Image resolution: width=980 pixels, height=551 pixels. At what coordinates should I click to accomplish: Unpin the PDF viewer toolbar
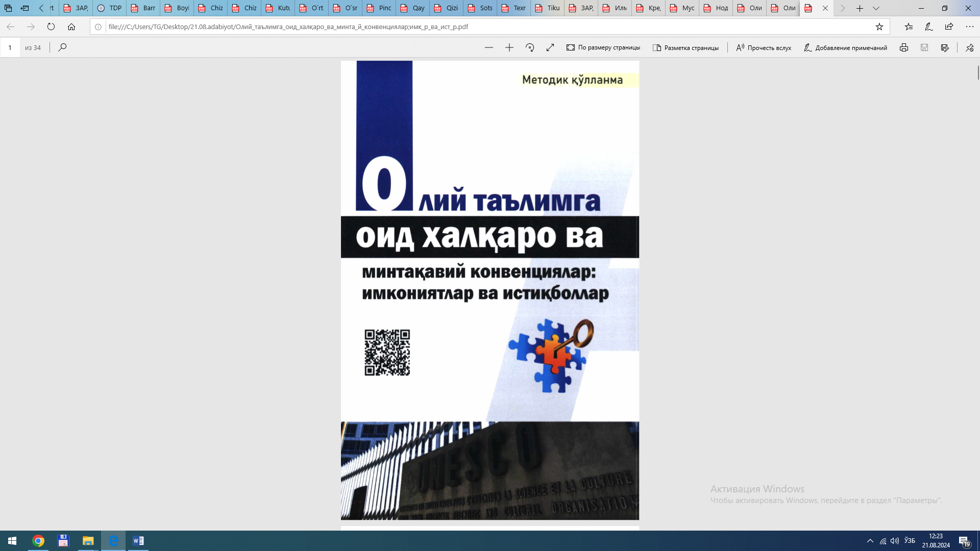(x=969, y=47)
